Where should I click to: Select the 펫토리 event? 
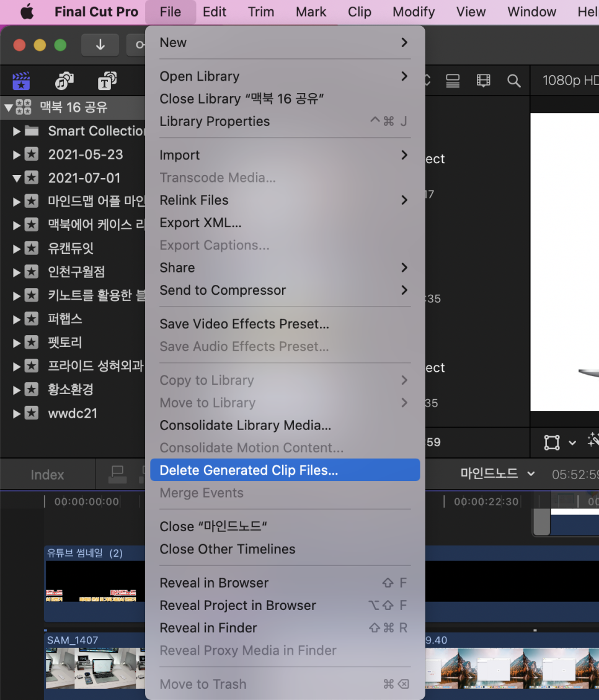[x=65, y=343]
